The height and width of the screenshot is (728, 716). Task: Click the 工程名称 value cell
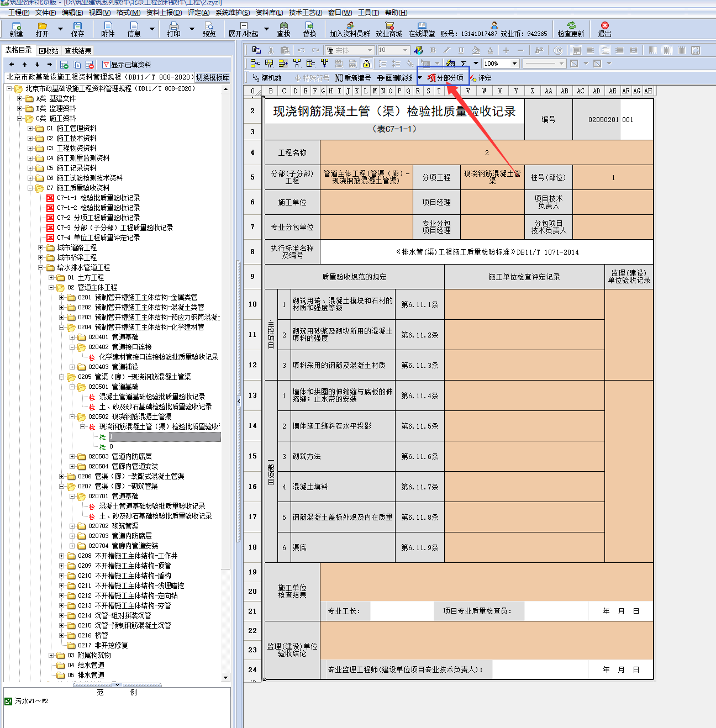tap(487, 152)
